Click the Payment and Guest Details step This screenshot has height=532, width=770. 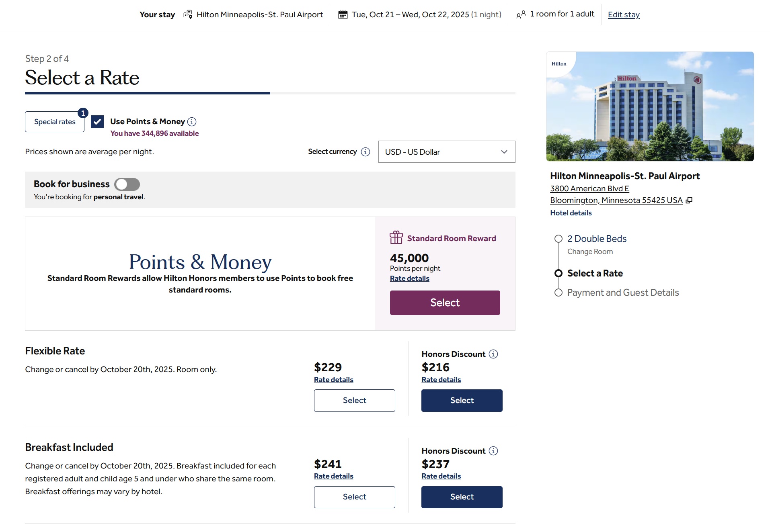(623, 293)
